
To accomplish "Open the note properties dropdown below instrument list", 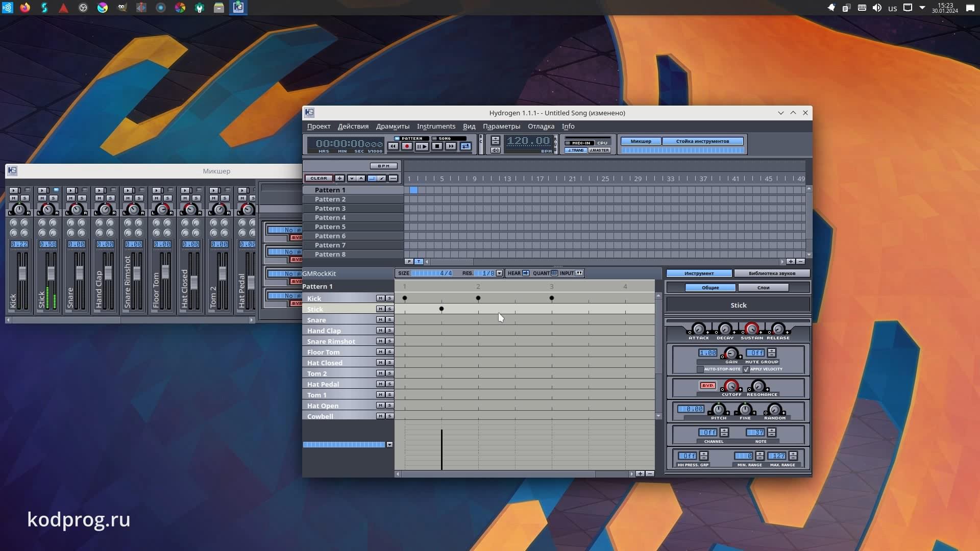I will (x=389, y=445).
